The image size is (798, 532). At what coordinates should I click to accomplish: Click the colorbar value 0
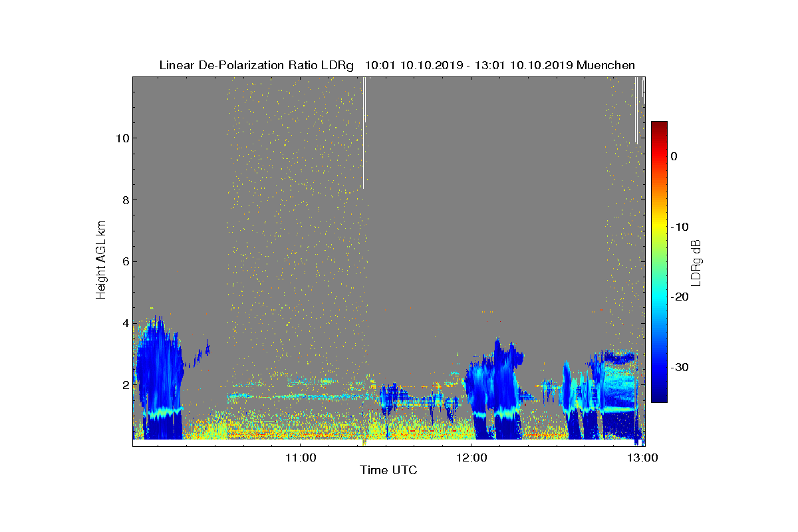click(674, 156)
